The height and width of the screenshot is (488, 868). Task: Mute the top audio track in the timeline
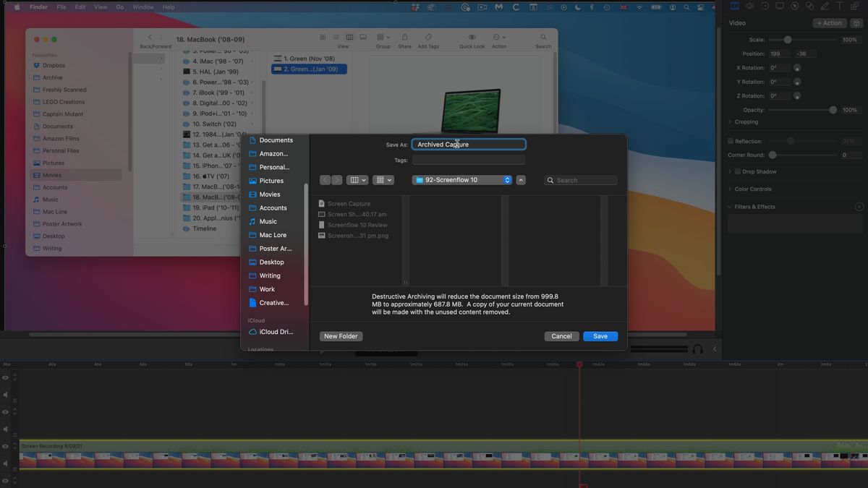[4, 395]
